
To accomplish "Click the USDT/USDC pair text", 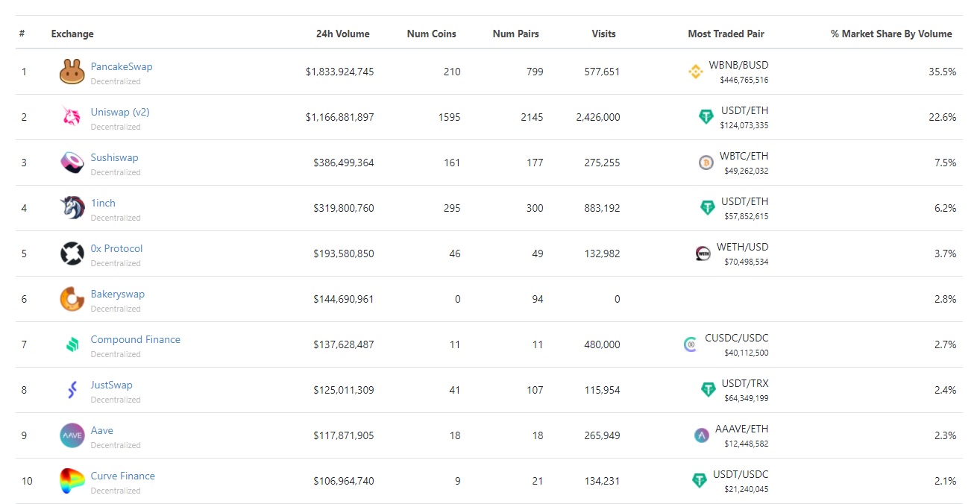I will (741, 474).
